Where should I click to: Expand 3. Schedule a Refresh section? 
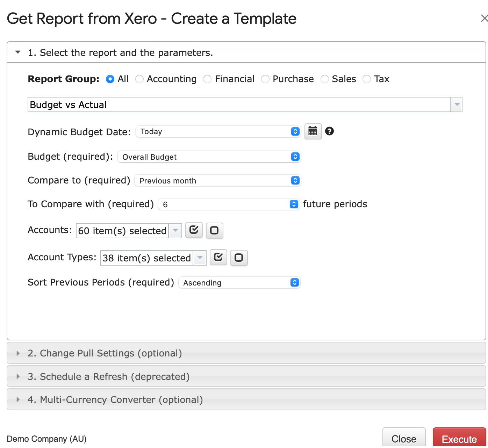coord(246,376)
